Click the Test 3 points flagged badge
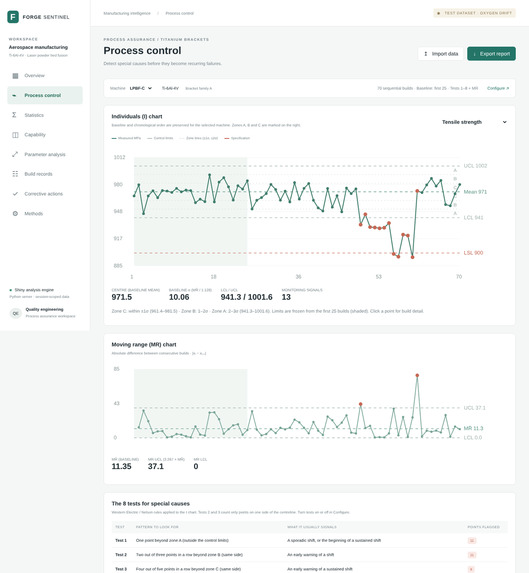 click(x=472, y=569)
